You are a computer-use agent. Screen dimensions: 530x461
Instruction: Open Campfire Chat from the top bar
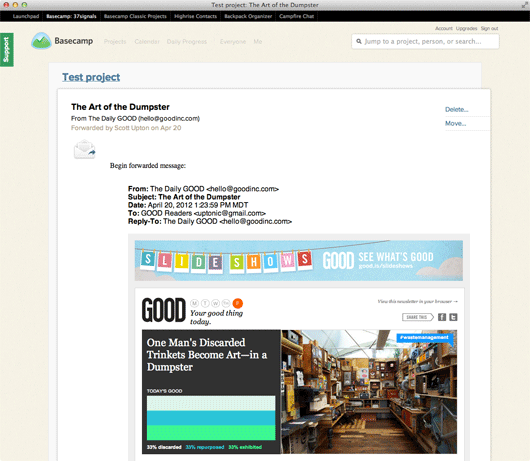296,16
